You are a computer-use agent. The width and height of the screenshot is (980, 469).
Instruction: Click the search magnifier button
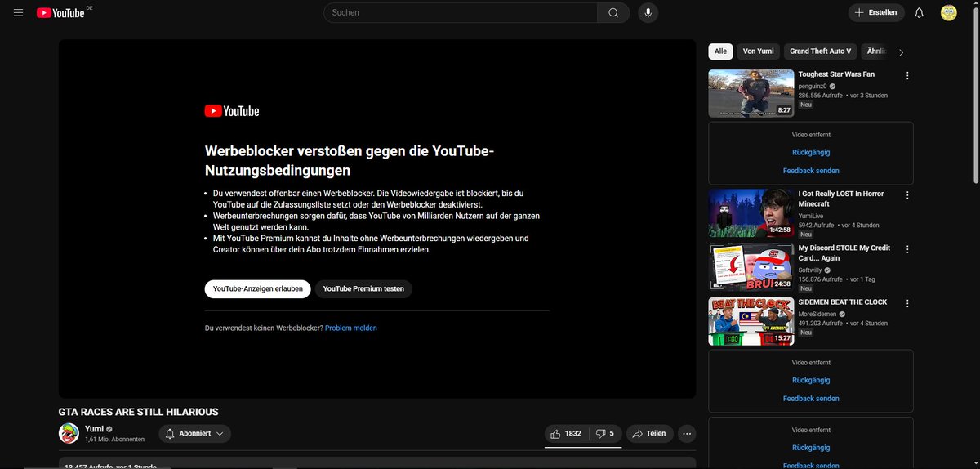[x=613, y=12]
